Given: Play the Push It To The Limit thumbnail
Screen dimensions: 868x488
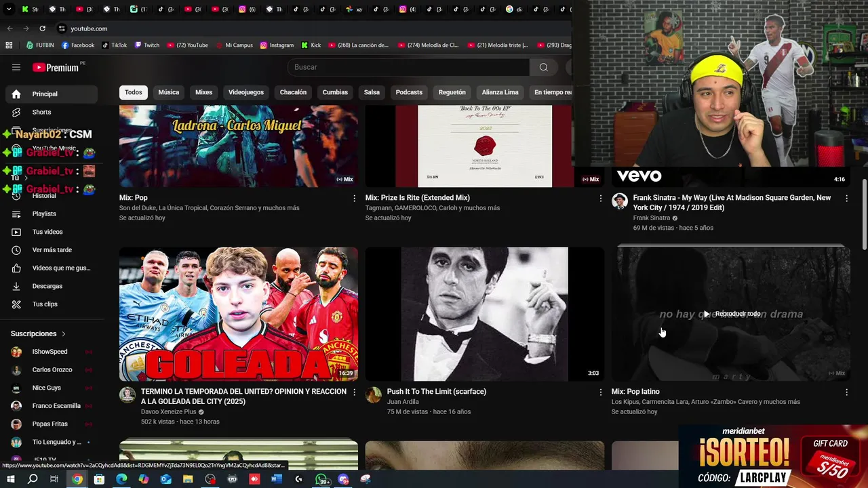Looking at the screenshot, I should (484, 314).
